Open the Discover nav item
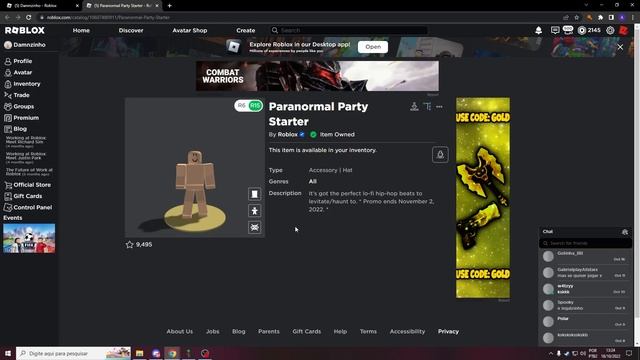Screen dimensions: 640x360 [x=131, y=30]
